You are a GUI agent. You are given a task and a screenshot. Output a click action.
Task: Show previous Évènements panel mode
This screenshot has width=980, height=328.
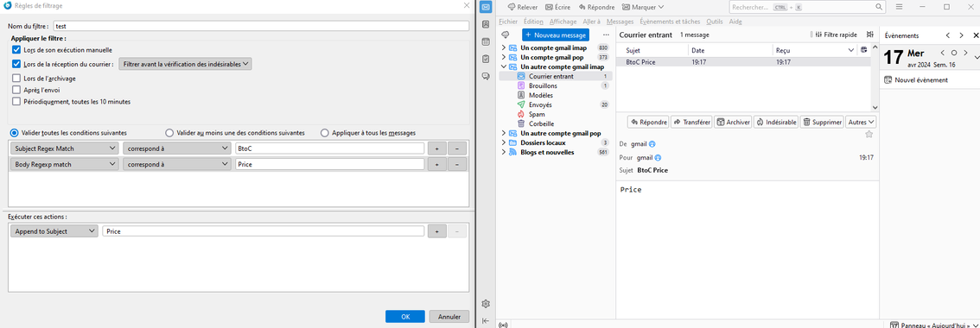pyautogui.click(x=948, y=35)
